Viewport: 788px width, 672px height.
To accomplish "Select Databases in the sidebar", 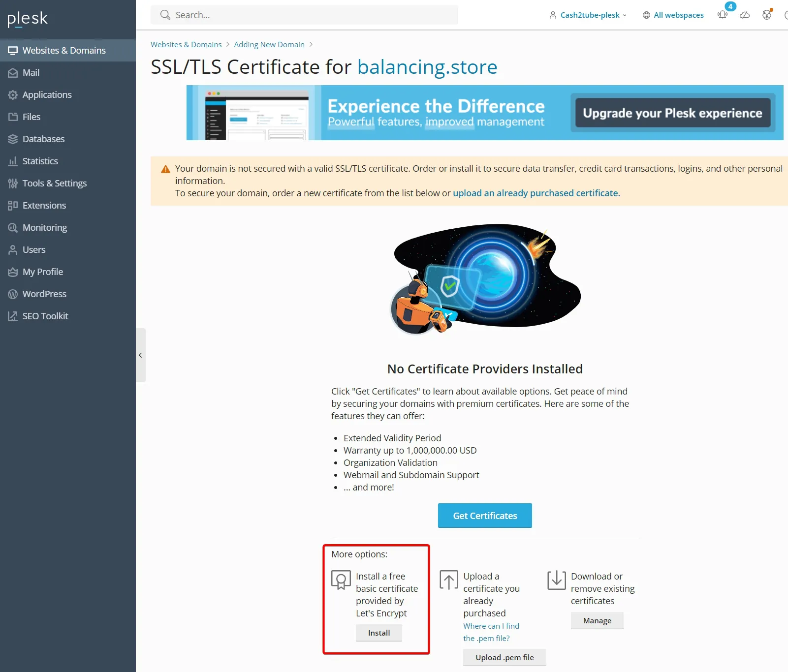I will [68, 139].
